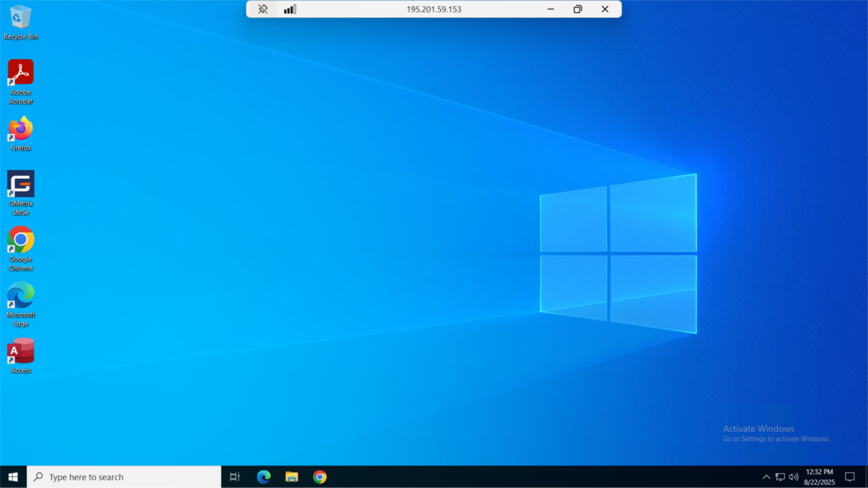The image size is (868, 488).
Task: Select the Firefox desktop shortcut
Action: point(20,133)
